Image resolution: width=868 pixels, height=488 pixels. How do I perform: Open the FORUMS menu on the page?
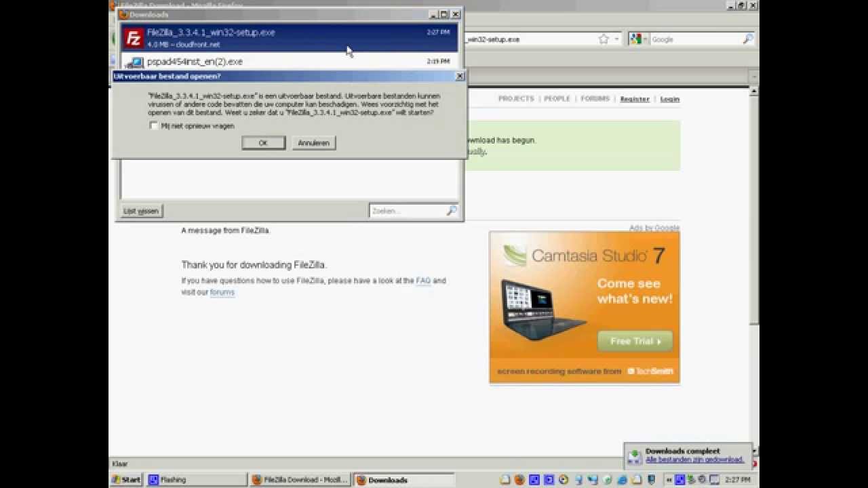pos(595,98)
